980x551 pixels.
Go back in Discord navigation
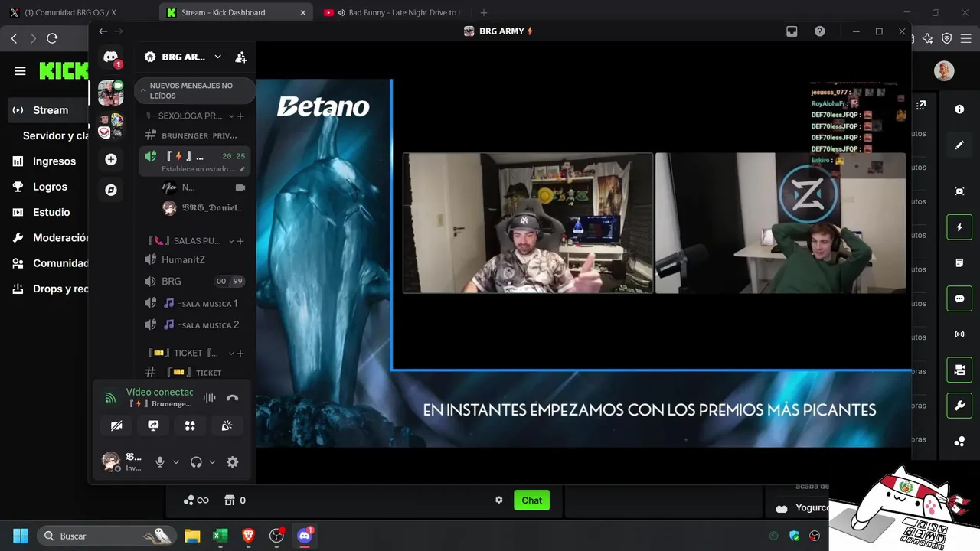(x=103, y=31)
